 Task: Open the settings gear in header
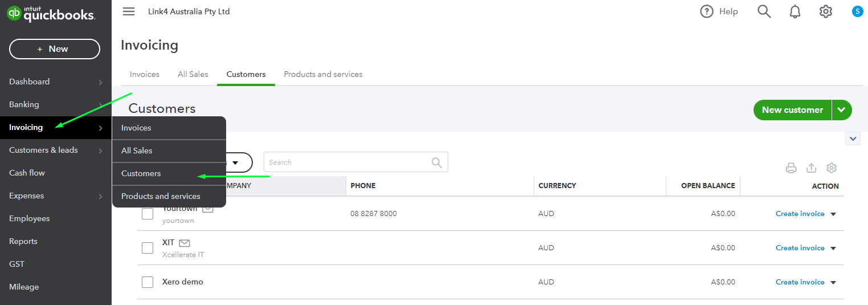(x=826, y=11)
